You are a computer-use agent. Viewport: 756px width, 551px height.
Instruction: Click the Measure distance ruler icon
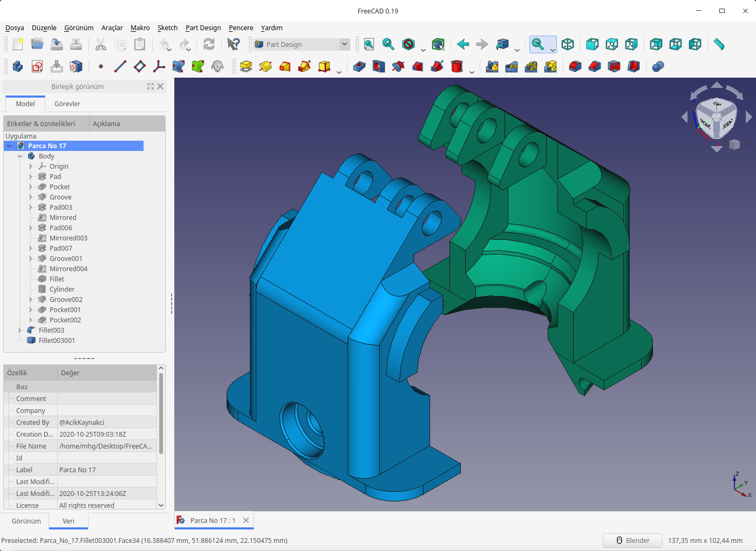pyautogui.click(x=719, y=44)
